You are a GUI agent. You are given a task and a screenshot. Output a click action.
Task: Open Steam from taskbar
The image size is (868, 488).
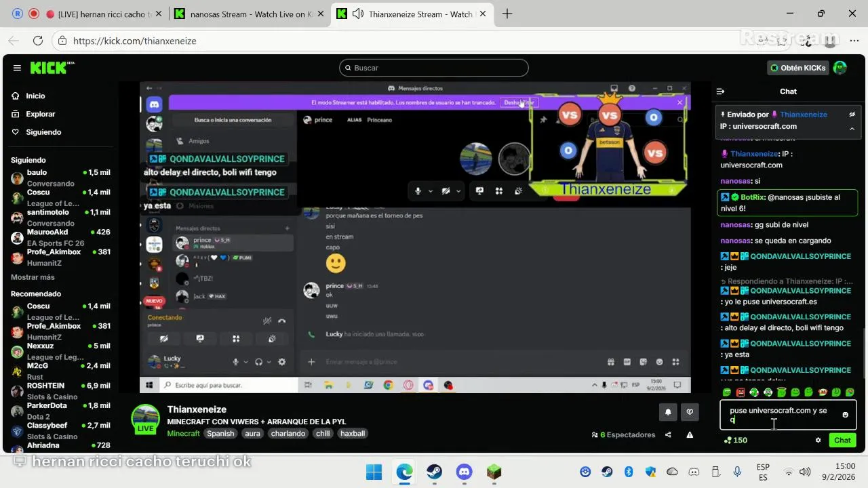(x=434, y=472)
